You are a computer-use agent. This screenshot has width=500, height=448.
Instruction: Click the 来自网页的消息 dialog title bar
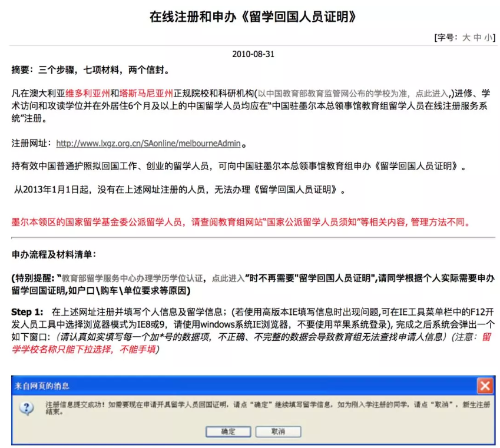click(x=236, y=386)
